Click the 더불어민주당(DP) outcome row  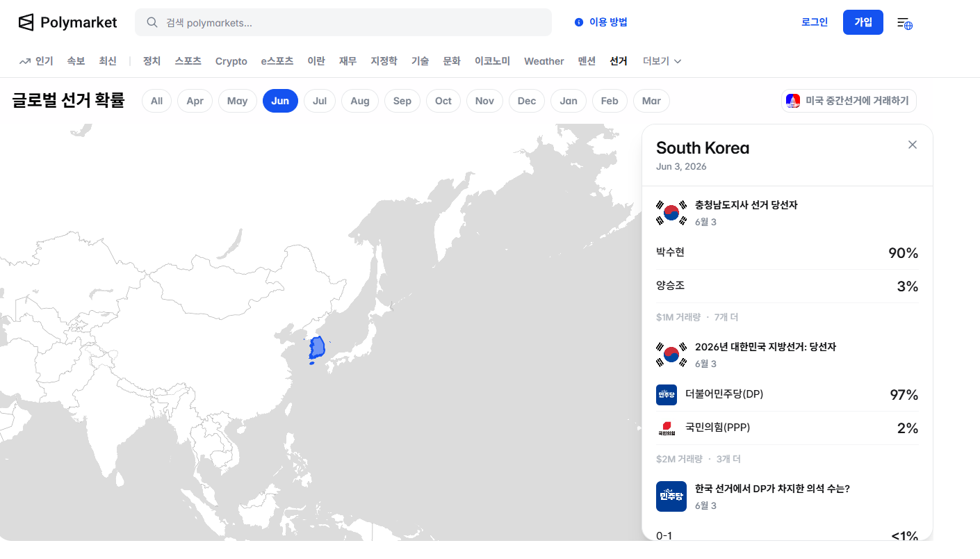coord(787,395)
